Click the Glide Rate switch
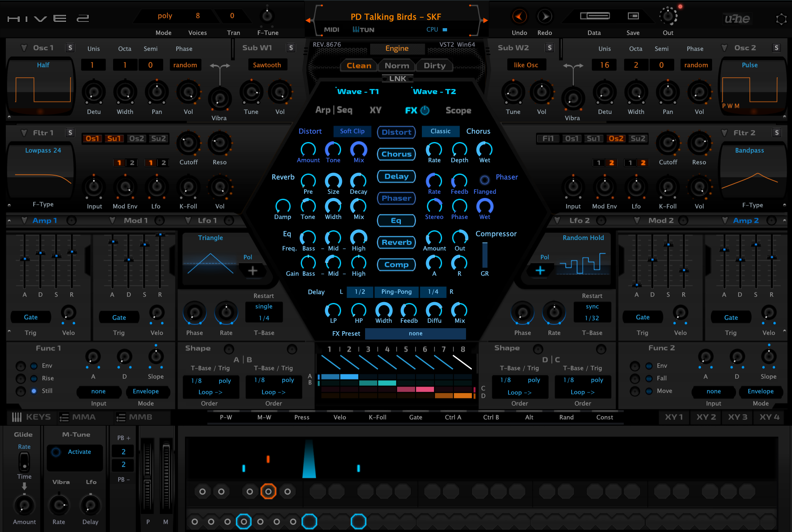792x532 pixels. (x=24, y=462)
